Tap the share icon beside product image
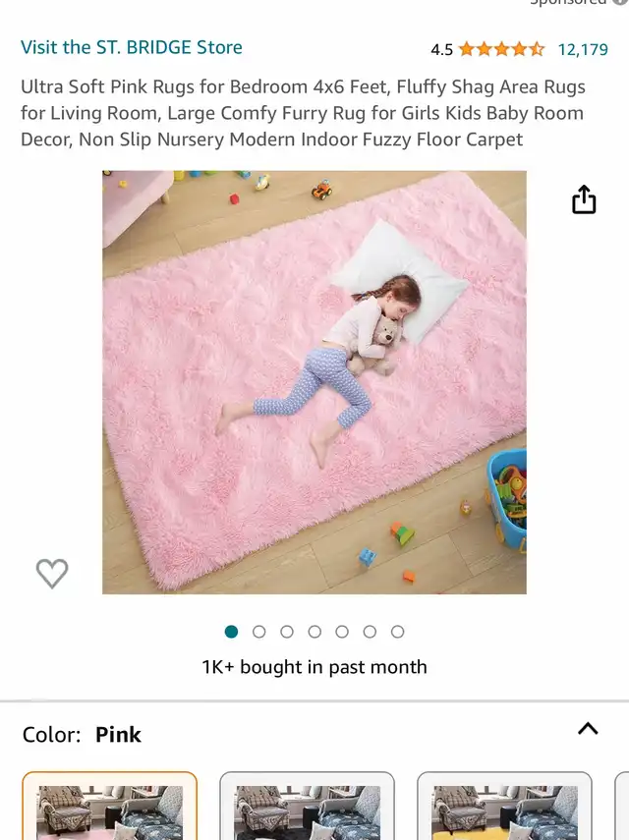The image size is (629, 840). [584, 199]
